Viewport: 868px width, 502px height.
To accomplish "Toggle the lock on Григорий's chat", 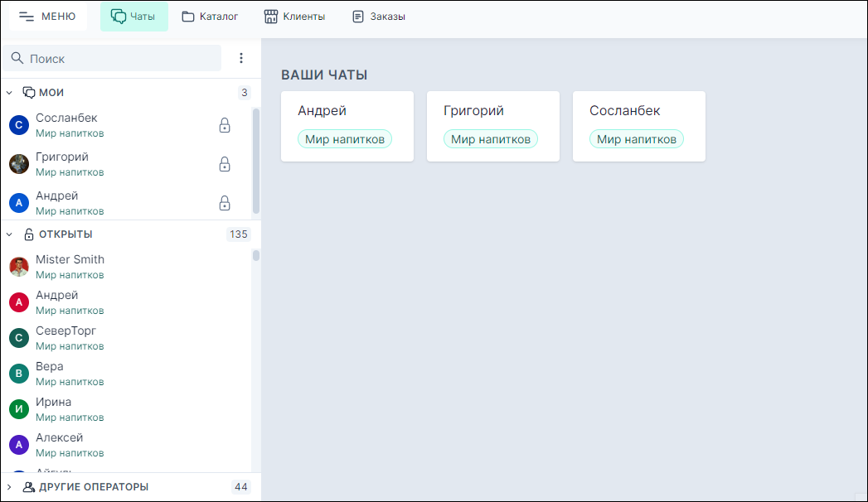I will pos(225,164).
